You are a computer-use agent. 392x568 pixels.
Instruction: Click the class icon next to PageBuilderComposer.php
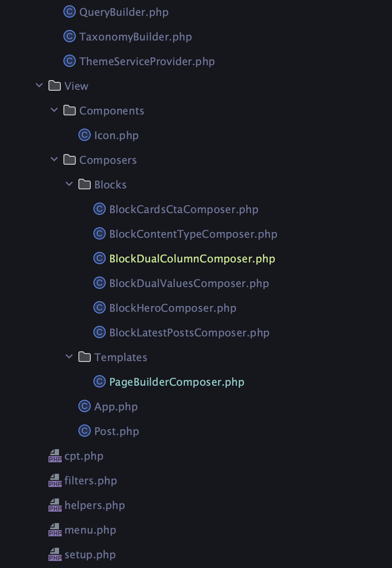tap(100, 382)
